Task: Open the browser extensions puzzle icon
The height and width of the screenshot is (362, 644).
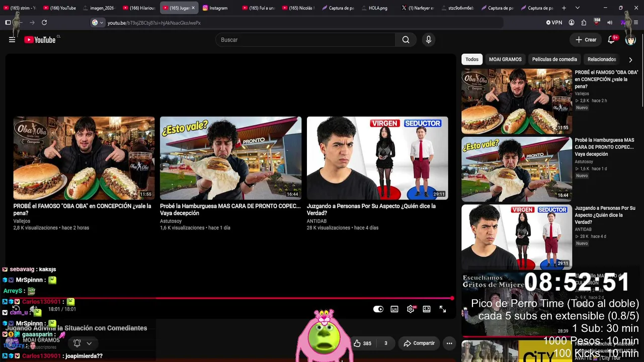Action: pos(584,23)
